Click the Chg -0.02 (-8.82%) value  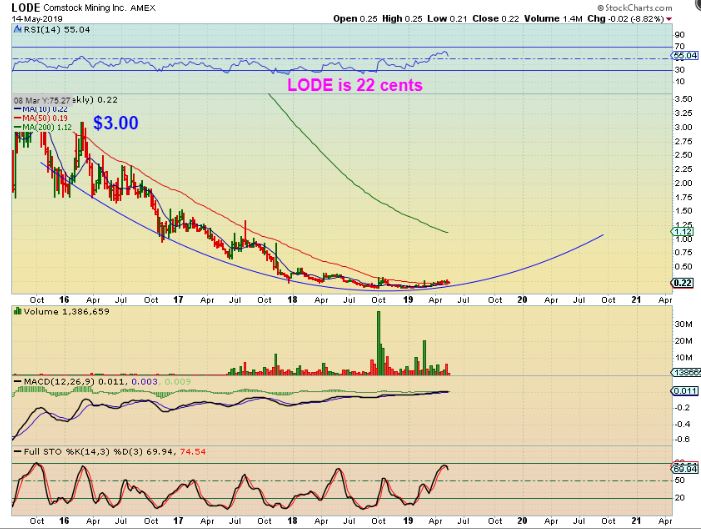click(x=625, y=19)
